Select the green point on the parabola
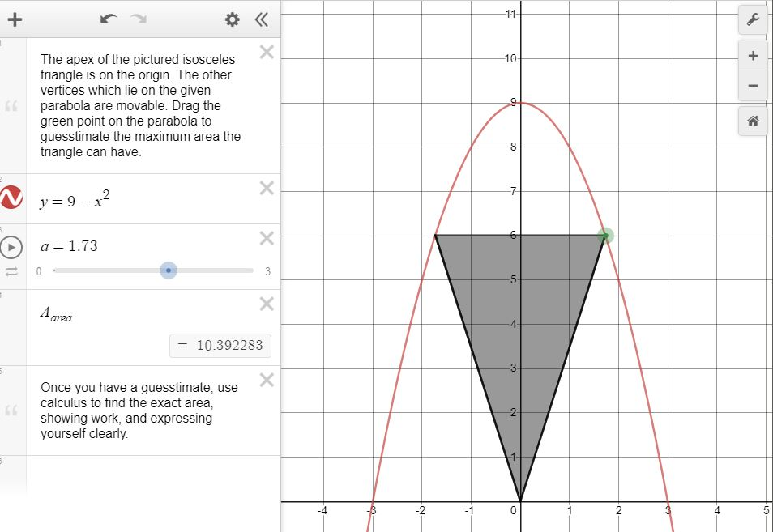Image resolution: width=773 pixels, height=532 pixels. (x=605, y=235)
